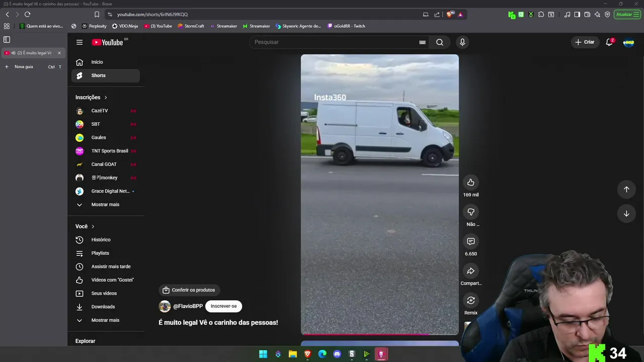Open the on-screen keyboard icon in the search box
The image size is (644, 362).
[423, 42]
